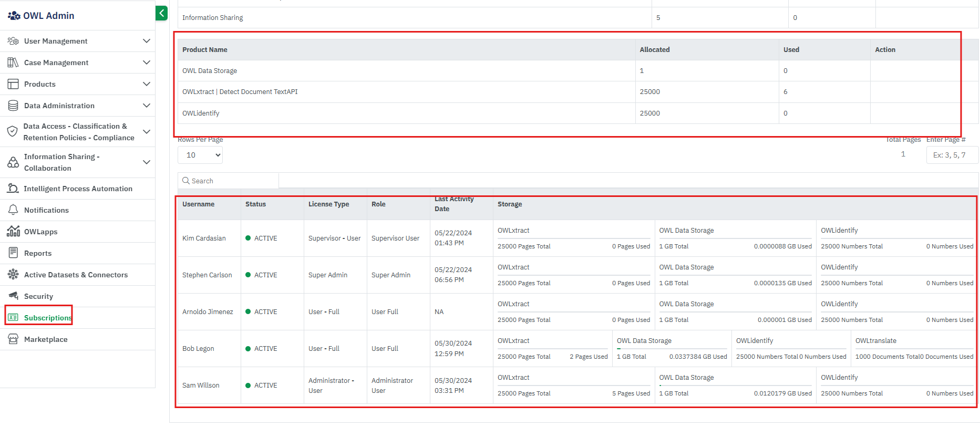Go to Security menu item
Screen dimensions: 980x427
(78, 296)
